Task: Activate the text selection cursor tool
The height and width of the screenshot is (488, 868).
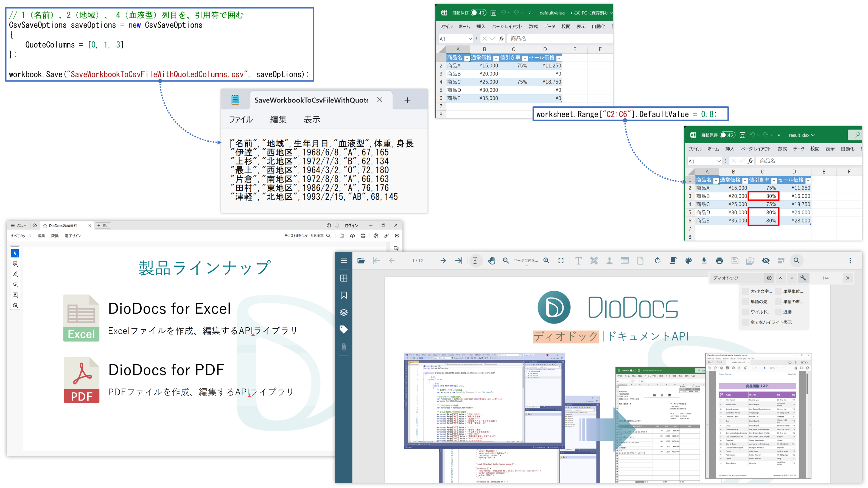Action: 475,261
